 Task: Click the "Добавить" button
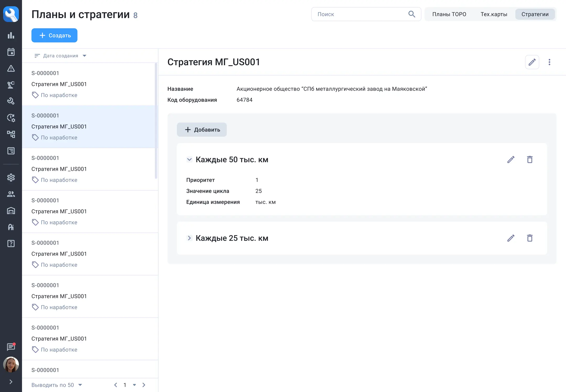[x=202, y=130]
